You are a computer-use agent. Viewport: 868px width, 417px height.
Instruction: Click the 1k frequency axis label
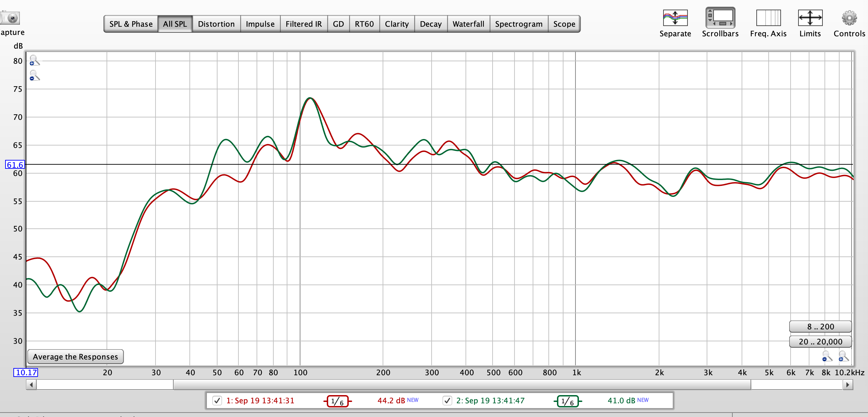coord(576,372)
